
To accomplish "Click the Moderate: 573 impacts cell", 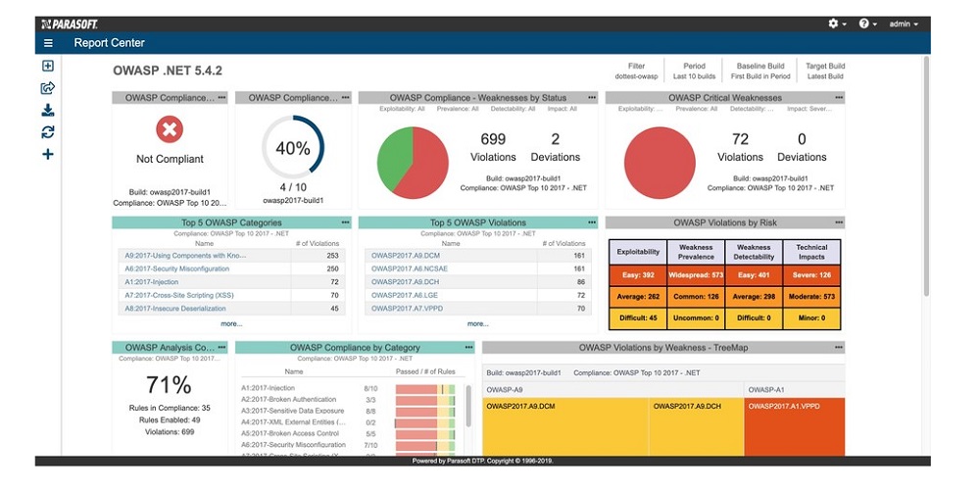I will [x=811, y=297].
